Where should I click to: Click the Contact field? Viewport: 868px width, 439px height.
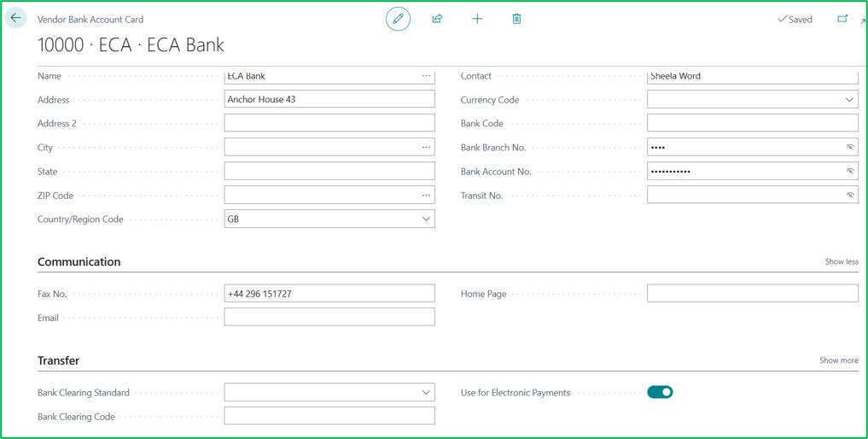click(x=752, y=77)
